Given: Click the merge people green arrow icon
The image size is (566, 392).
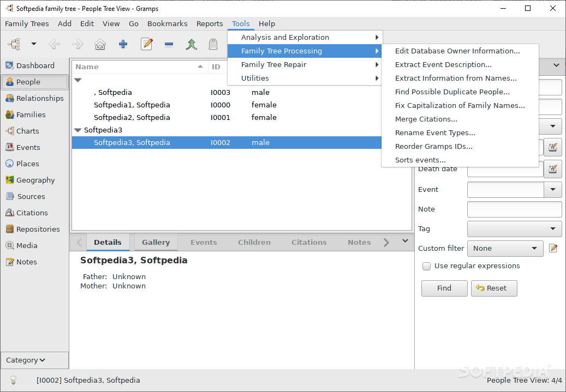Looking at the screenshot, I should point(192,44).
